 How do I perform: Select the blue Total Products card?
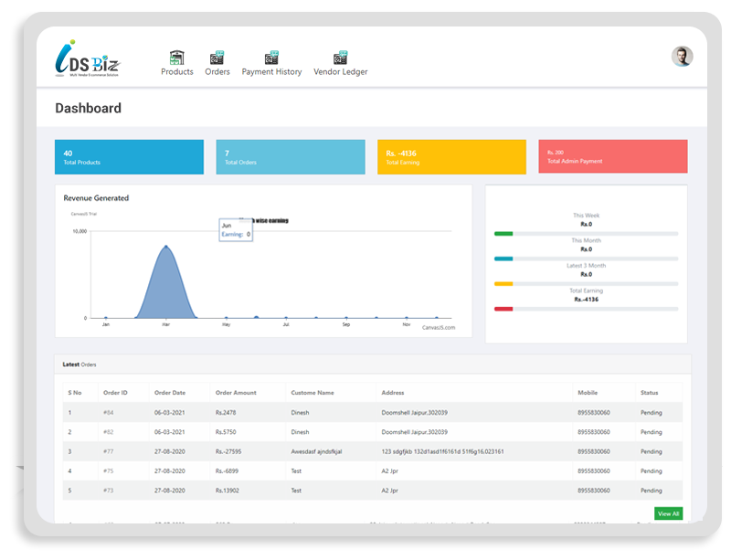tap(129, 156)
